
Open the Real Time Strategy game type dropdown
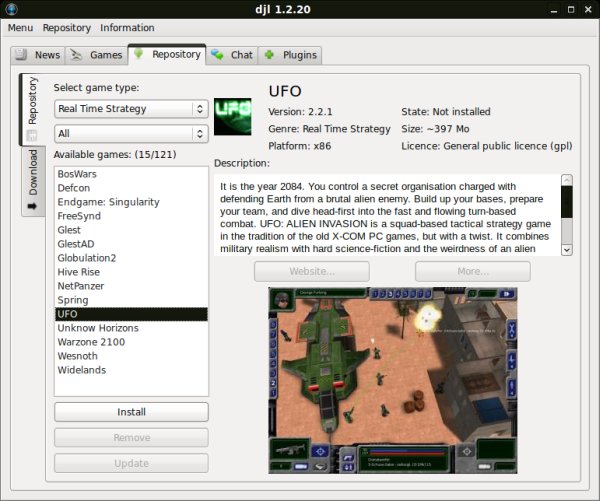[130, 109]
